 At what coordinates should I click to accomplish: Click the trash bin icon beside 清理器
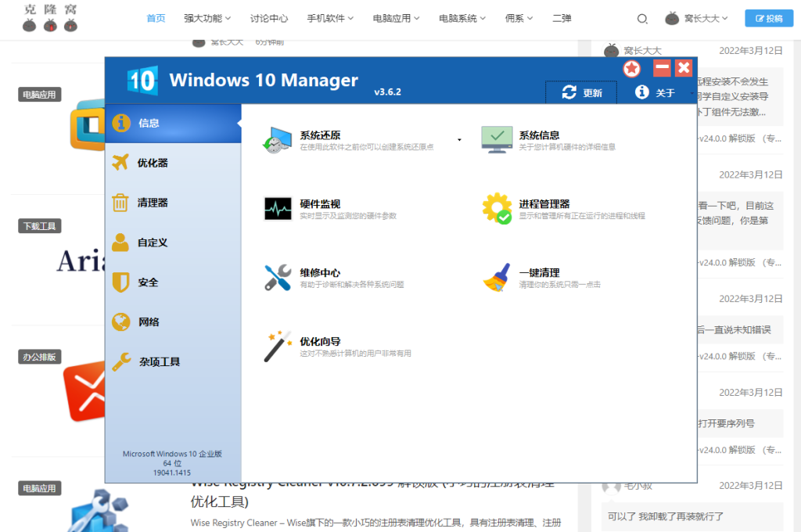[120, 203]
